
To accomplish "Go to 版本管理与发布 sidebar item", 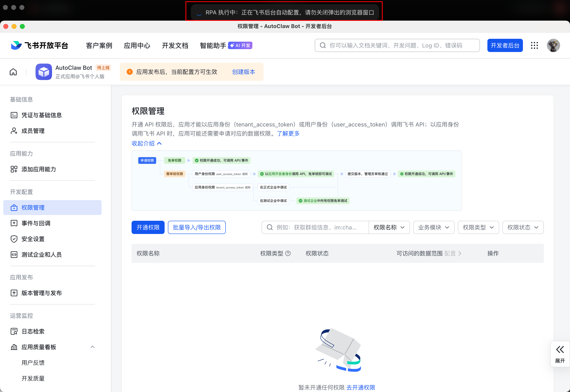I will coord(42,293).
